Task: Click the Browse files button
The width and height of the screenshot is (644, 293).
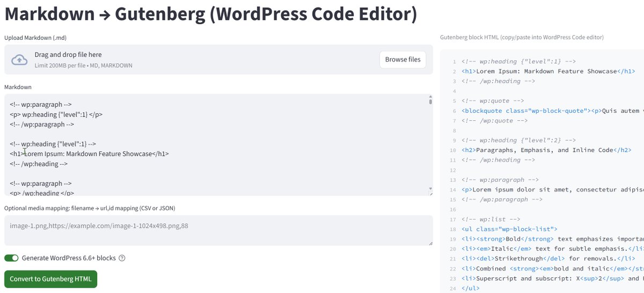Action: 402,60
